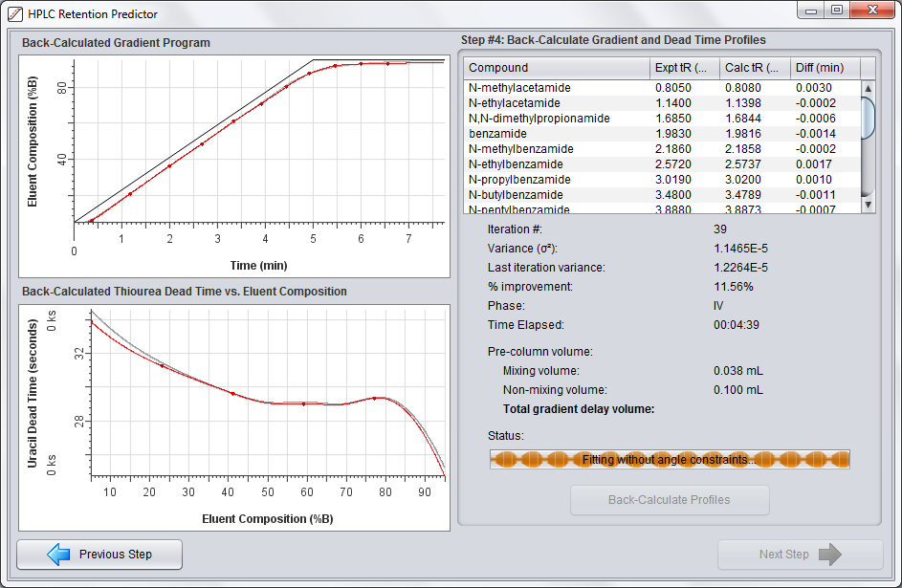The width and height of the screenshot is (902, 588).
Task: Click the compound table's scroll up arrow
Action: point(868,88)
